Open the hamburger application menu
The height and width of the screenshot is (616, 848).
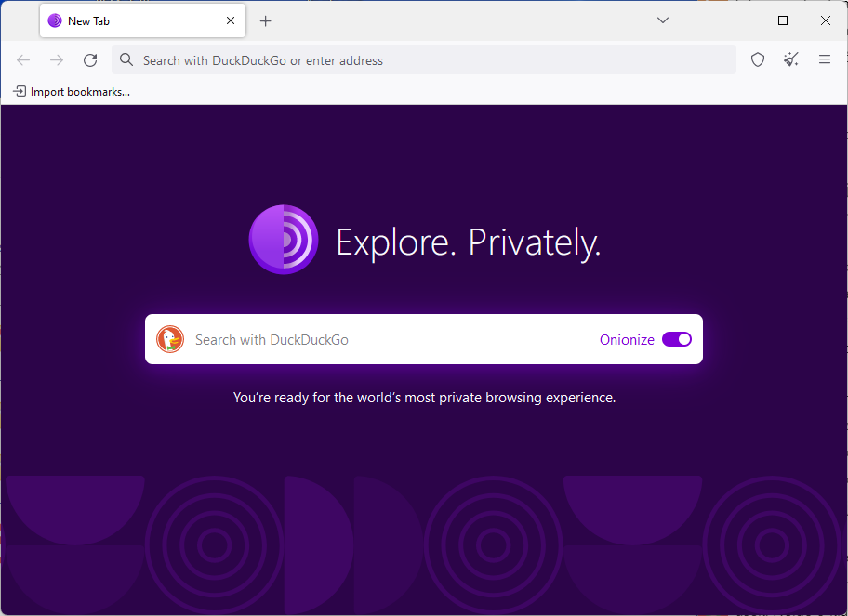pyautogui.click(x=825, y=60)
